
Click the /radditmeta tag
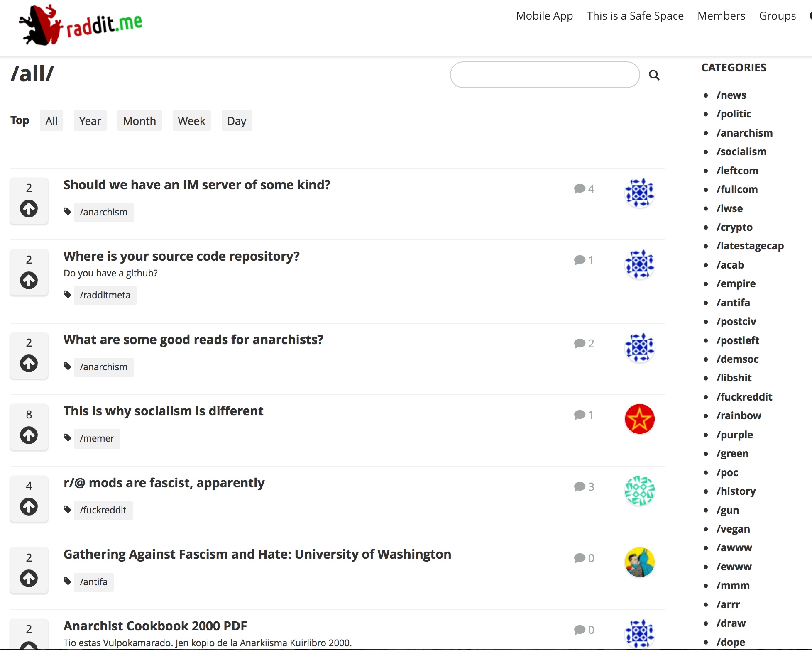[105, 295]
